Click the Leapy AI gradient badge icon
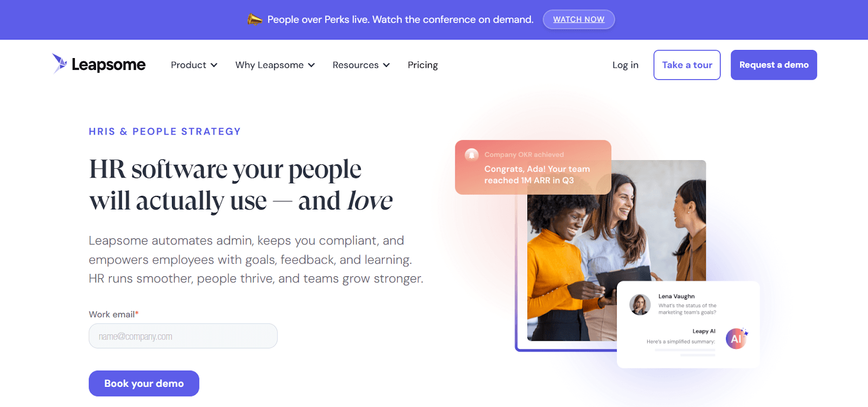Screen dimensions: 868x407 coord(736,339)
